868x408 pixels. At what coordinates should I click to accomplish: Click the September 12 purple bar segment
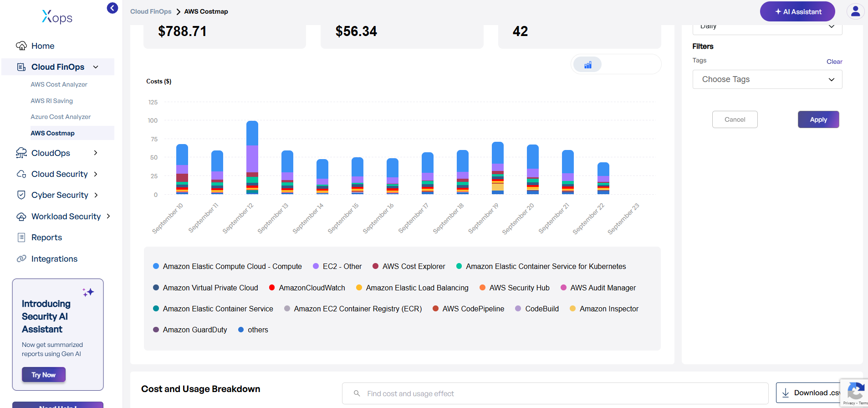point(252,159)
